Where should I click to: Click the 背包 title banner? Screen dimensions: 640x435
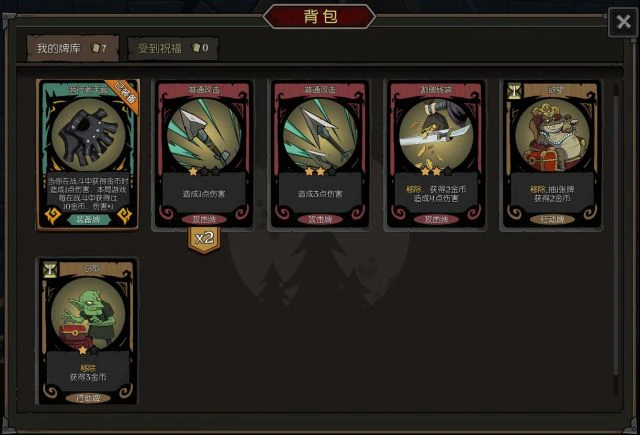[320, 16]
